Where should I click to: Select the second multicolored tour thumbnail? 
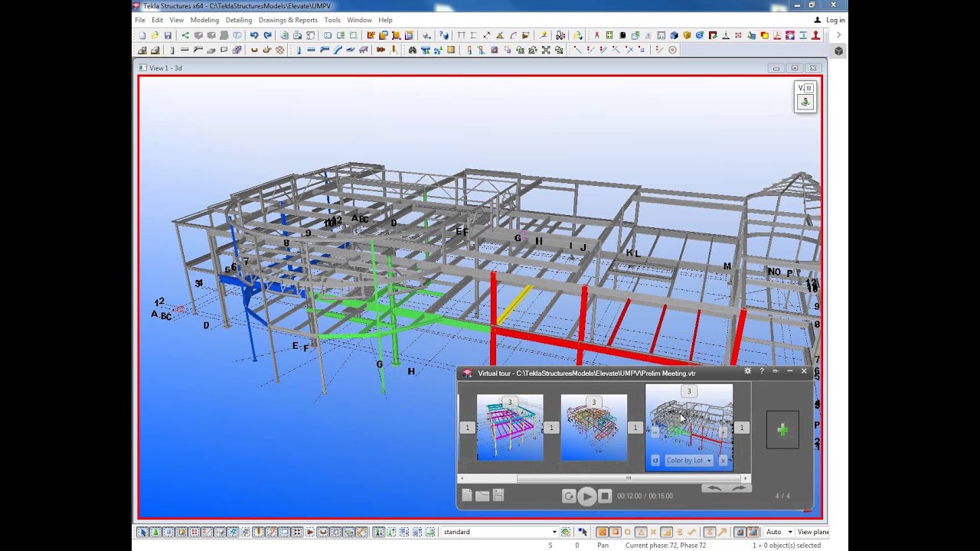[593, 428]
